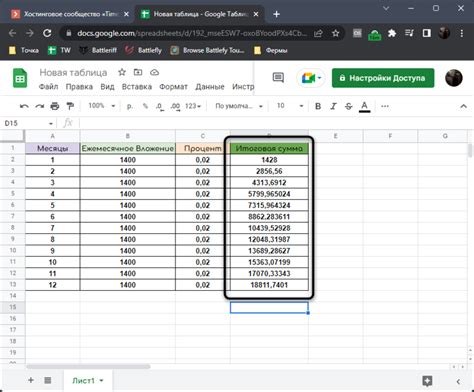The width and height of the screenshot is (474, 392).
Task: Select cell Ежемесячное Вложение
Action: pyautogui.click(x=128, y=148)
